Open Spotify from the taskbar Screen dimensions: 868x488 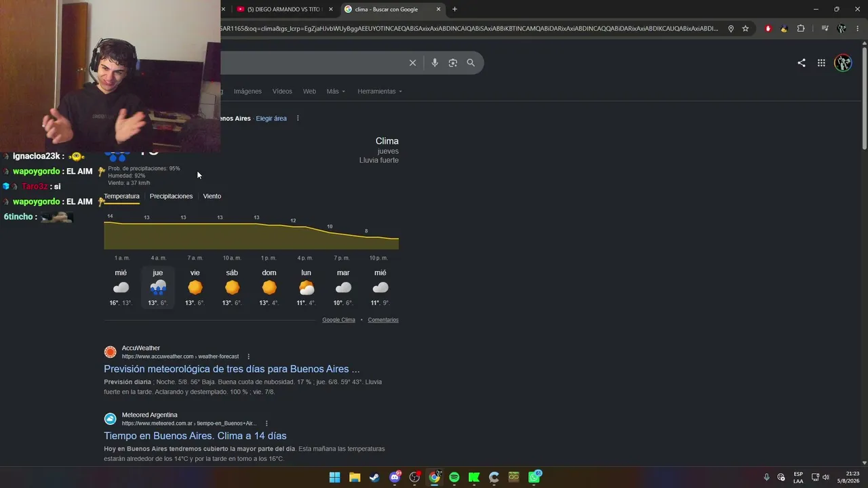tap(454, 477)
